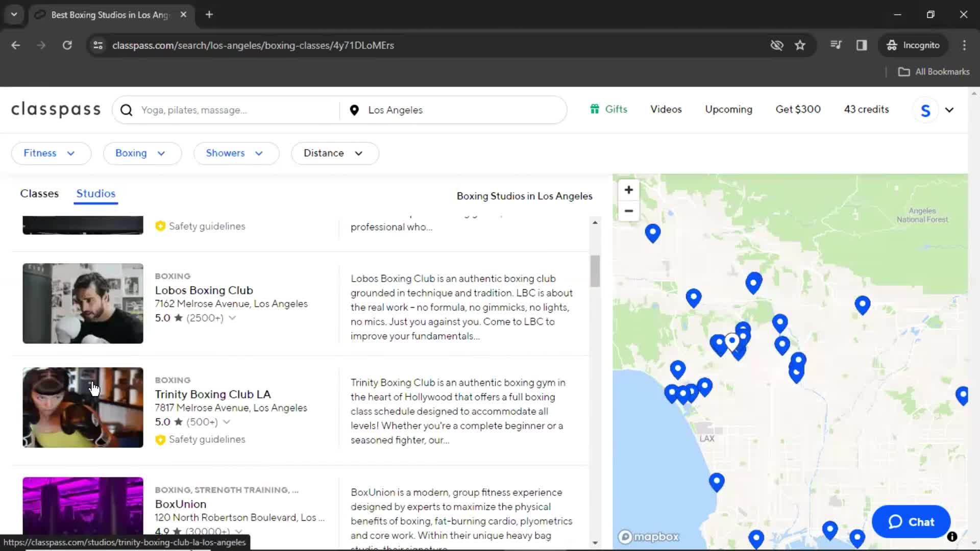
Task: Expand the Fitness filter dropdown
Action: click(x=50, y=153)
